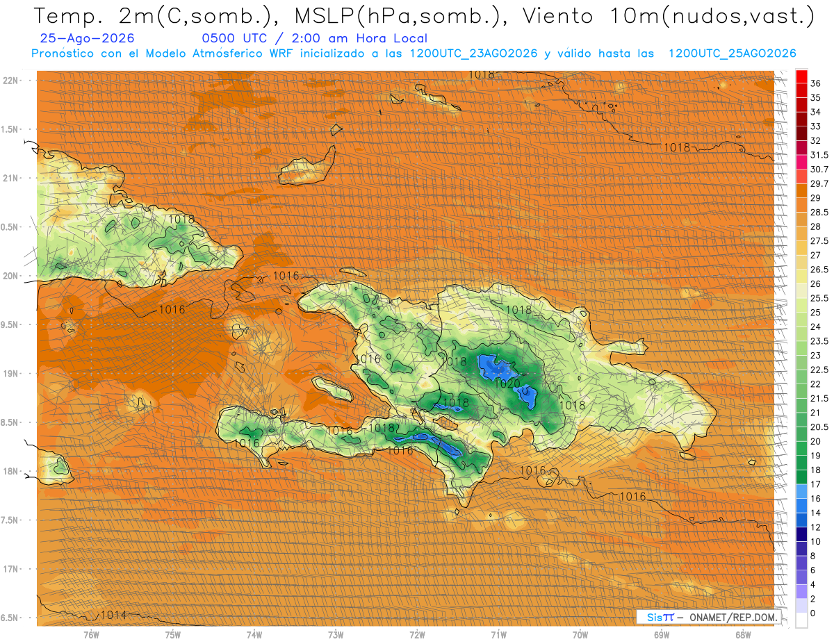Click the '70W' longitude axis label
Image resolution: width=834 pixels, height=644 pixels.
580,634
